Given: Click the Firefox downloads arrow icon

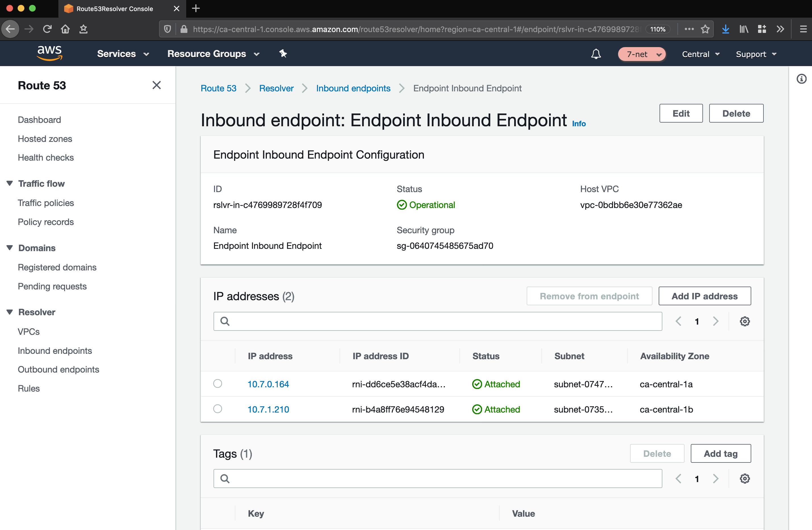Looking at the screenshot, I should pos(725,29).
